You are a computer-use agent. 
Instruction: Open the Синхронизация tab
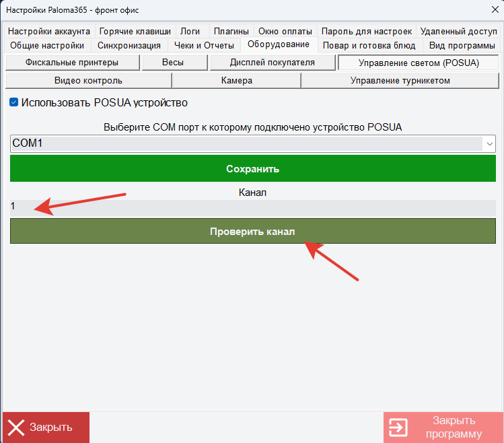click(129, 45)
